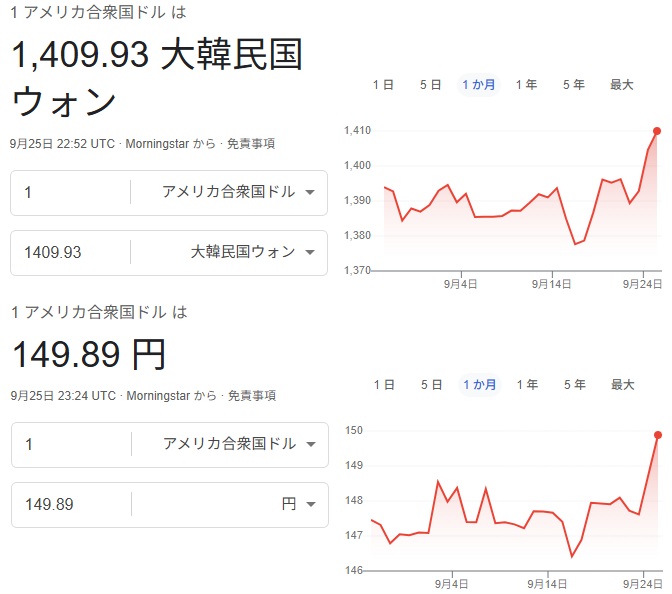Show 最大 range on won chart
The height and width of the screenshot is (594, 672).
pyautogui.click(x=622, y=85)
